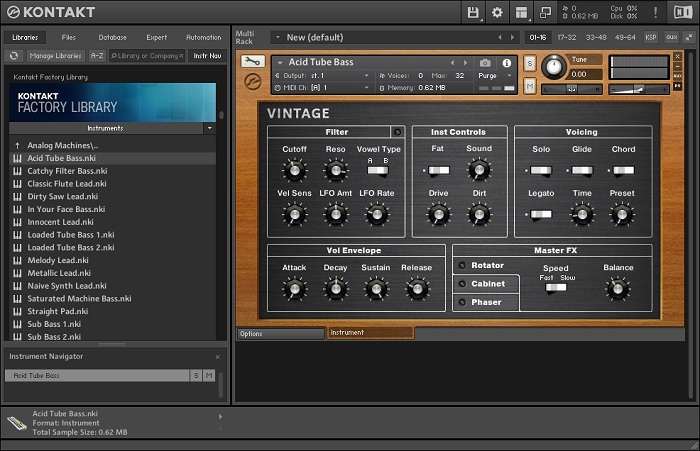Viewport: 700px width, 451px height.
Task: Click the instrument volume slider
Action: click(x=638, y=90)
